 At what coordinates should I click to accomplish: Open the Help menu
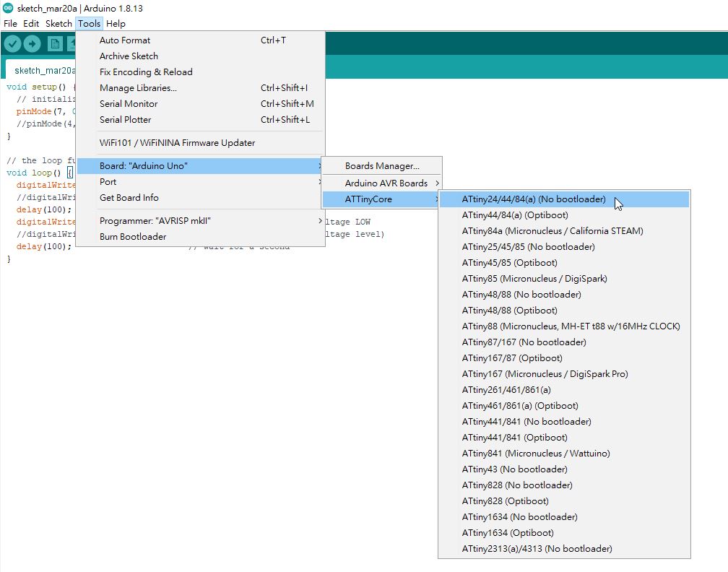pos(116,23)
